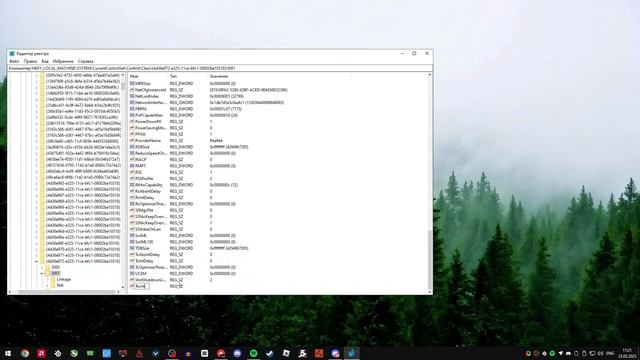Click the WolShutdownLi... string value icon
This screenshot has height=360, width=640.
point(132,280)
